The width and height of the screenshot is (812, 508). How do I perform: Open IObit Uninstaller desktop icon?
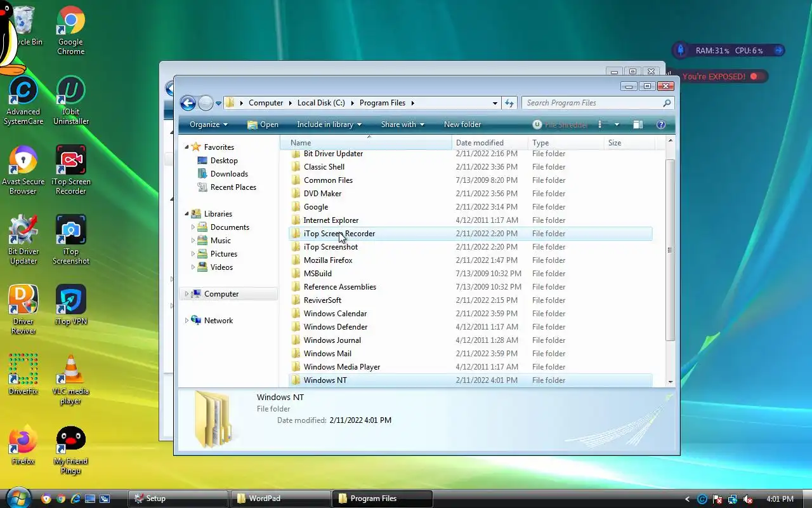tap(70, 100)
